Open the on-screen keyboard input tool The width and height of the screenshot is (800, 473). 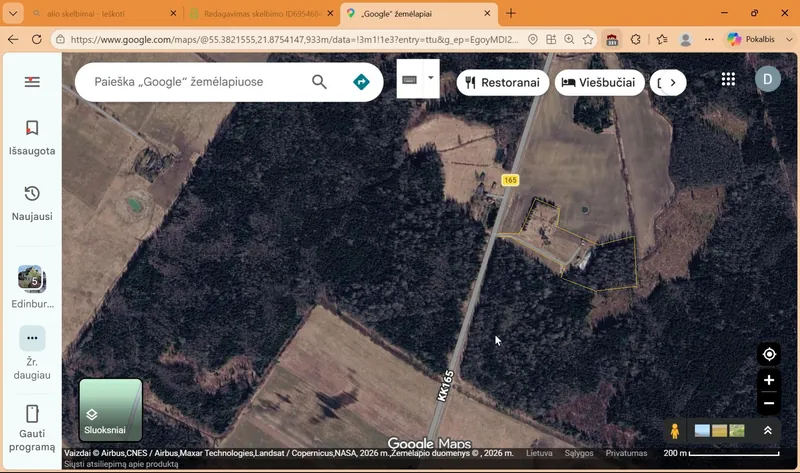click(410, 80)
